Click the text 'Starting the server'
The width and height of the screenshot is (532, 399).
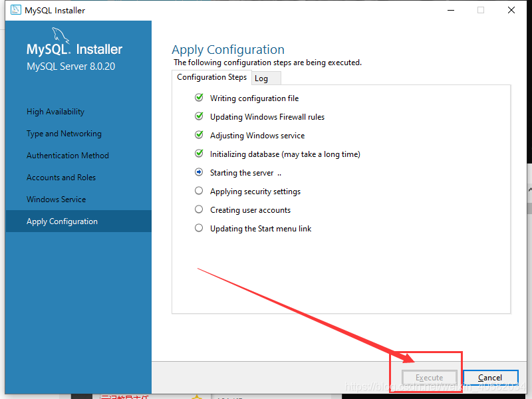242,173
